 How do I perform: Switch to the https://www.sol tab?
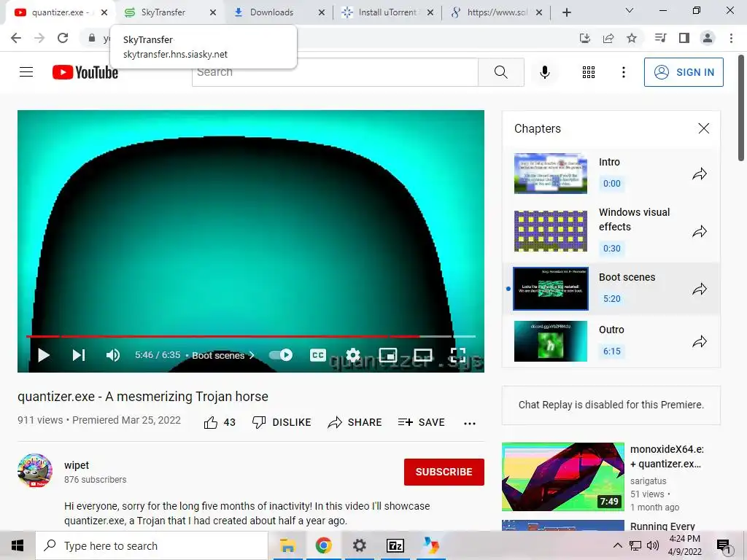point(496,12)
